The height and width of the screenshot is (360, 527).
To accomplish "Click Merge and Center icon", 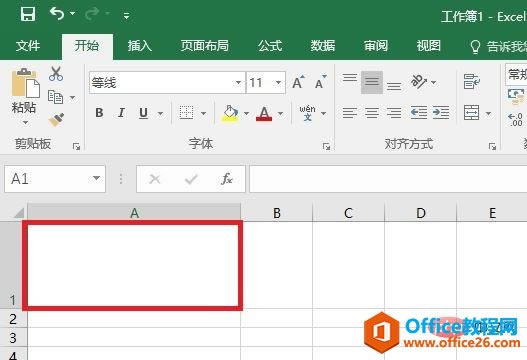I will click(472, 113).
